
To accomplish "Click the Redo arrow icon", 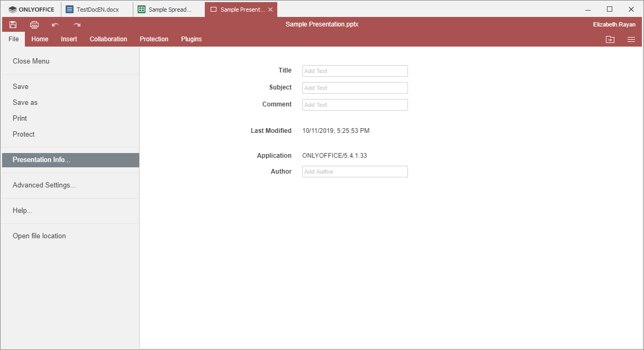I will point(77,24).
